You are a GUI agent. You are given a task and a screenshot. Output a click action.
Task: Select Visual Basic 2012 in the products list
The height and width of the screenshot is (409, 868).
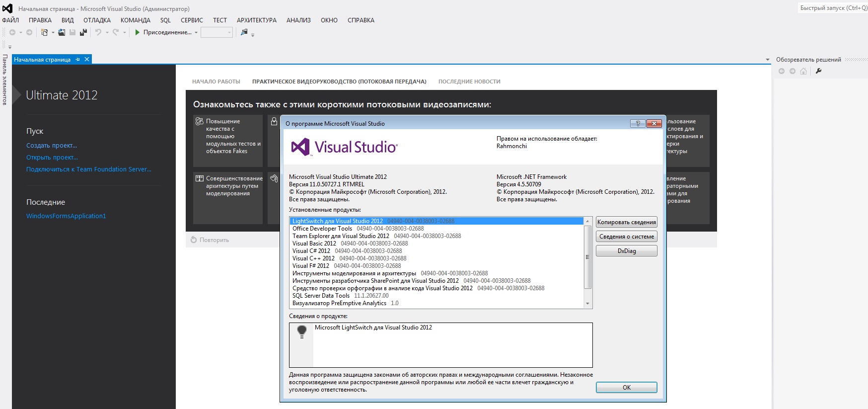[x=436, y=244]
